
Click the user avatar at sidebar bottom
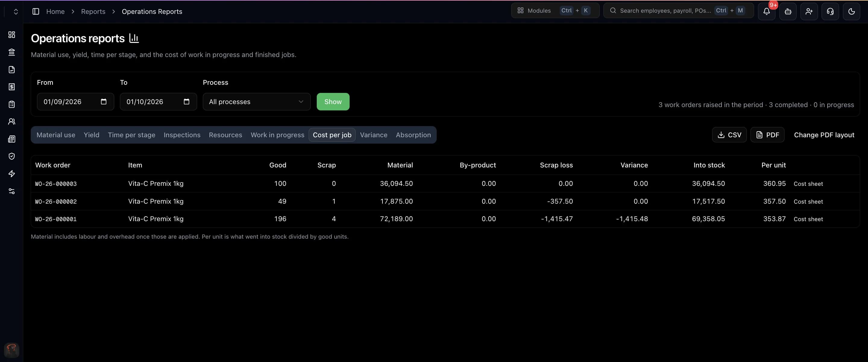[11, 350]
